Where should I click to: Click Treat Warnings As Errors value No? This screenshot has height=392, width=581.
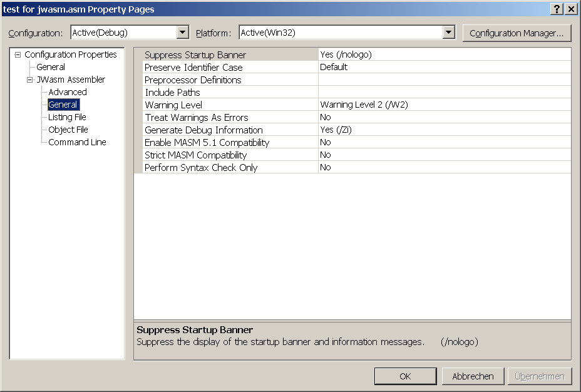[445, 118]
